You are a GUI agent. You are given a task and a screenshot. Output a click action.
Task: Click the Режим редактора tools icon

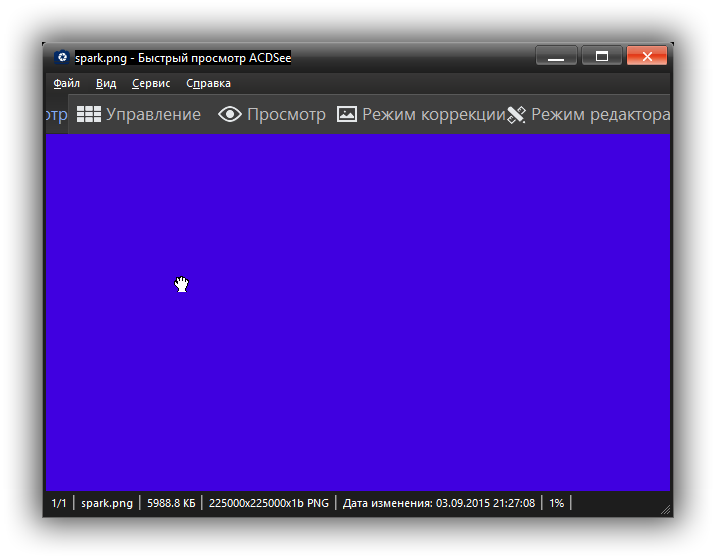(516, 115)
